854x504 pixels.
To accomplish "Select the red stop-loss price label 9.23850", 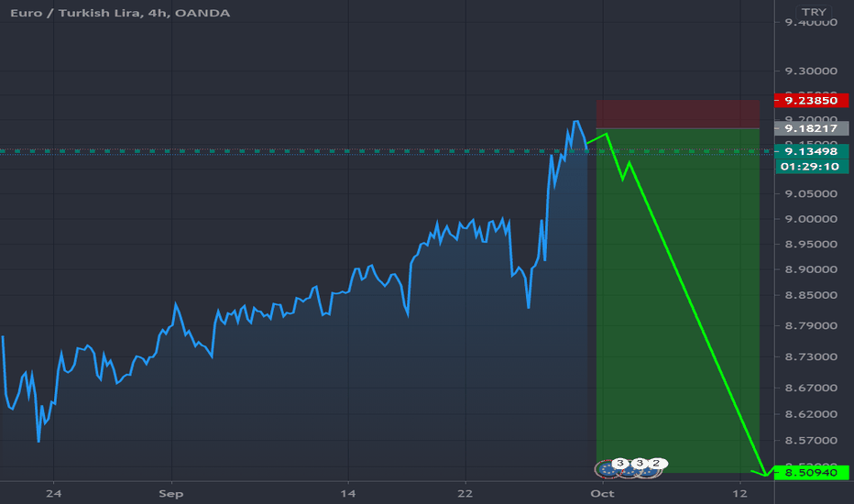I will (811, 100).
